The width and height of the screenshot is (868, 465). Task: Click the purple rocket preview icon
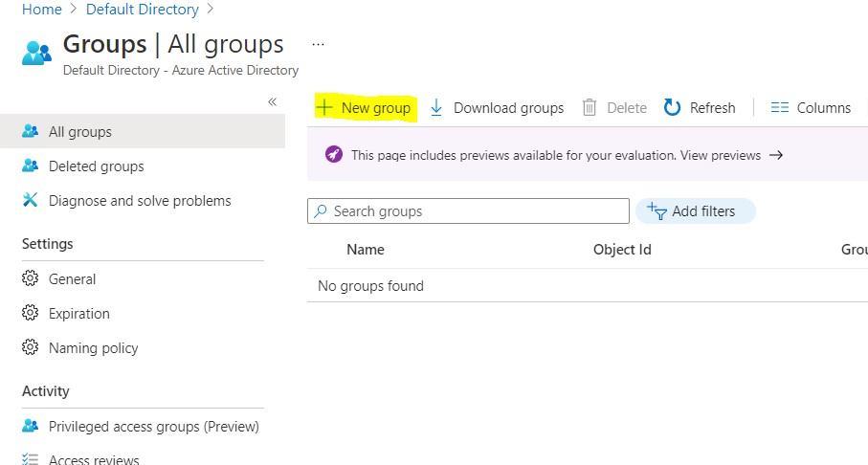[334, 155]
